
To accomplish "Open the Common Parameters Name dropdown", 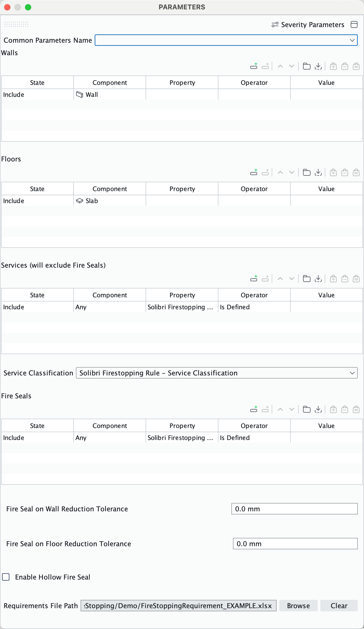I will (x=226, y=40).
